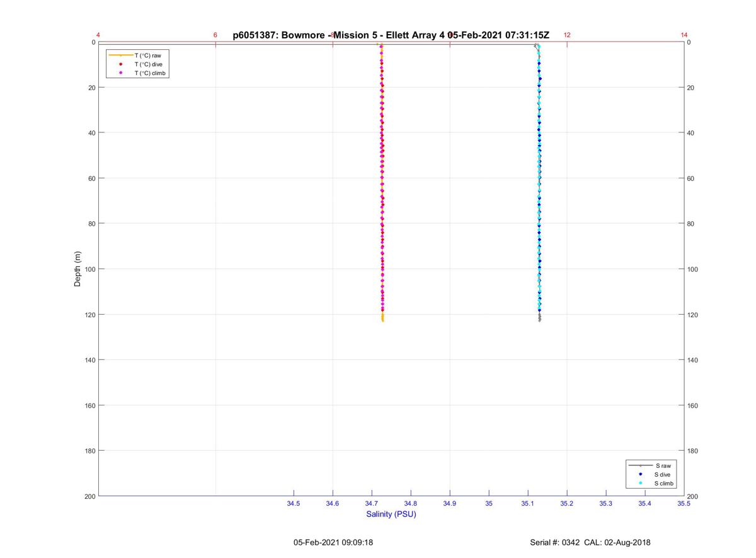Click red temperature tick label 6
The image size is (756, 558).
[215, 35]
